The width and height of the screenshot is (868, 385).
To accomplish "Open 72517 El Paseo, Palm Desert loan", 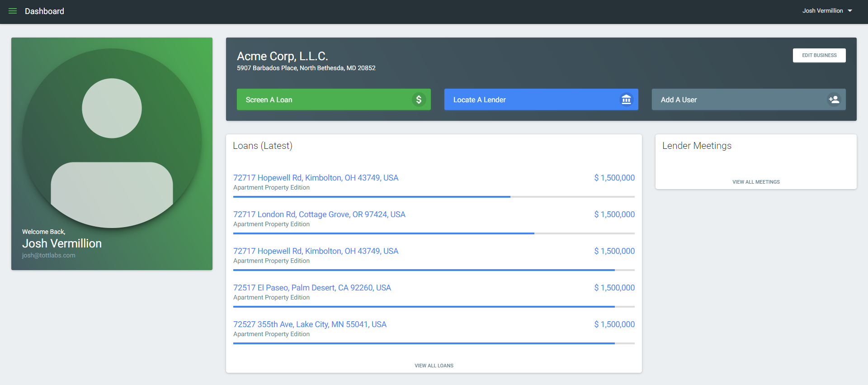I will pos(312,288).
